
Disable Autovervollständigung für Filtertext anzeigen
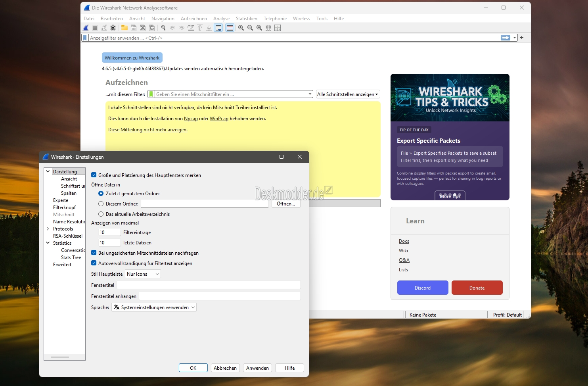pos(94,263)
